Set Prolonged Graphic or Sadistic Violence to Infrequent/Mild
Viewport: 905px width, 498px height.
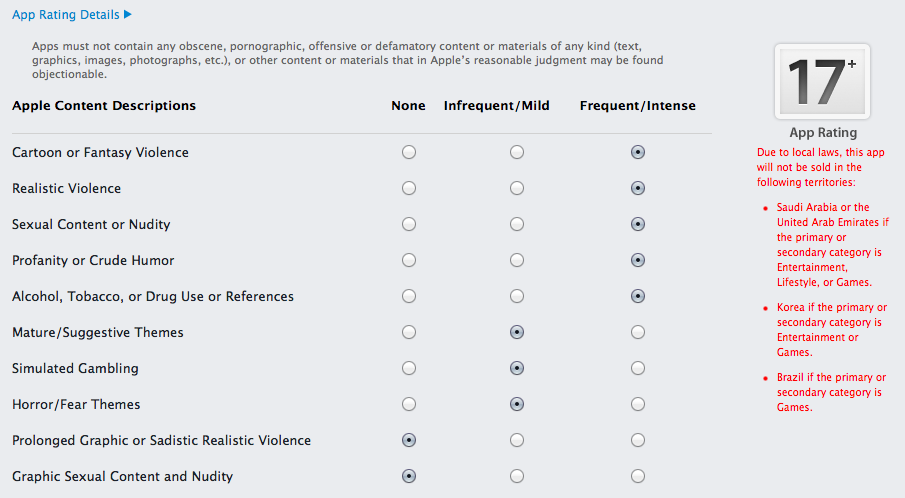point(517,440)
